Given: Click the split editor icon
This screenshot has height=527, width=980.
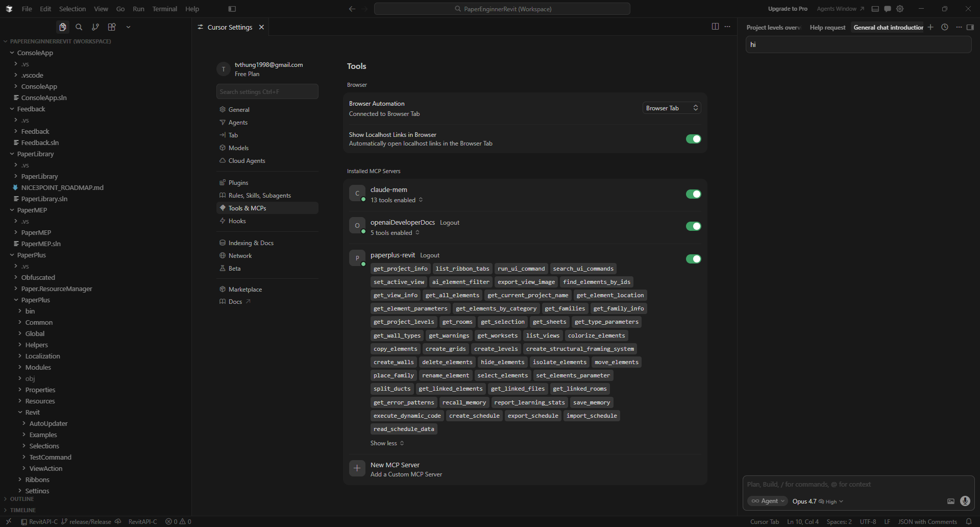Looking at the screenshot, I should tap(715, 27).
